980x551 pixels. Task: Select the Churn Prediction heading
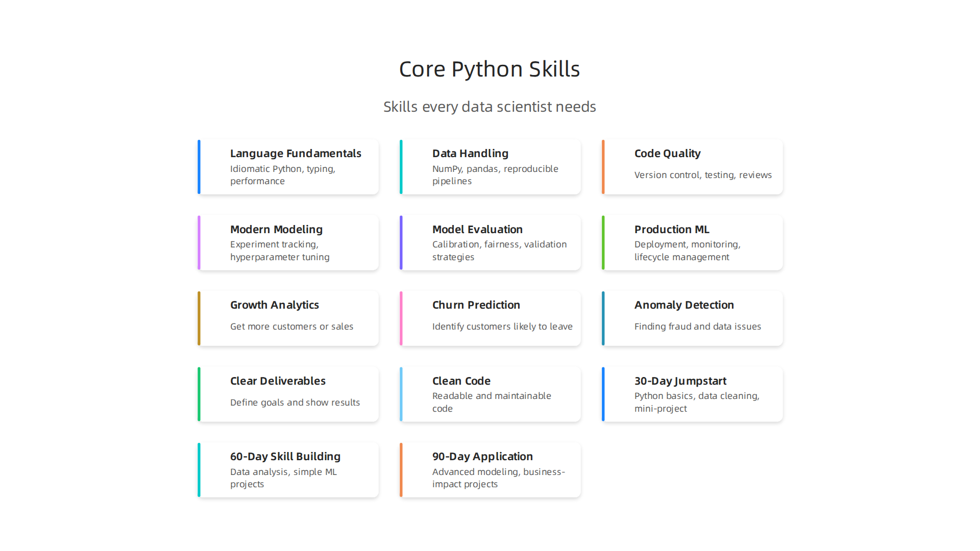pyautogui.click(x=476, y=305)
